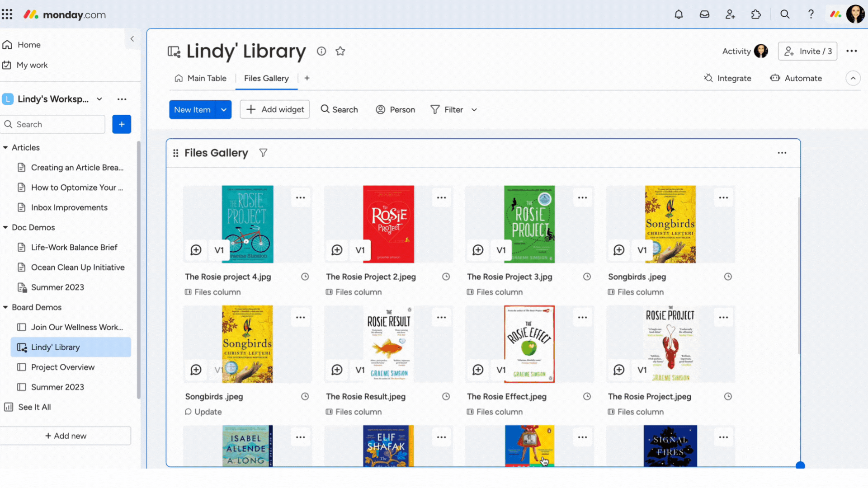868x488 pixels.
Task: Open the New Item dropdown arrow
Action: tap(224, 110)
